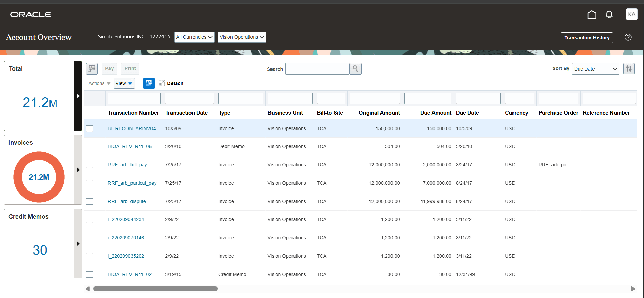Image resolution: width=644 pixels, height=298 pixels.
Task: Select checkbox for i_220209070146 row
Action: pos(89,238)
